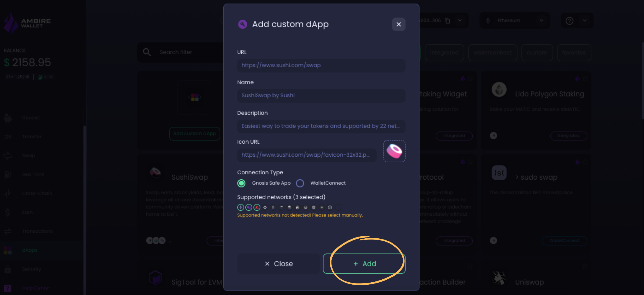
Task: Edit the URL input field
Action: coord(321,65)
